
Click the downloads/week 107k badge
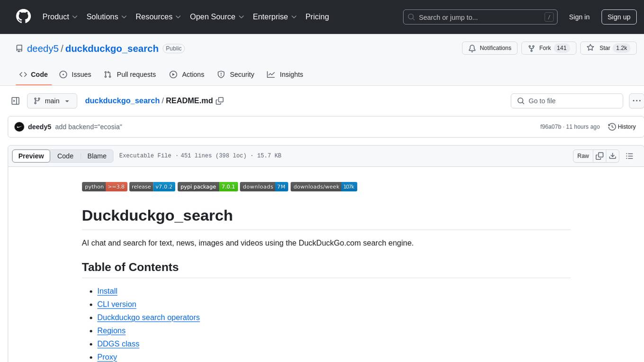pos(324,187)
